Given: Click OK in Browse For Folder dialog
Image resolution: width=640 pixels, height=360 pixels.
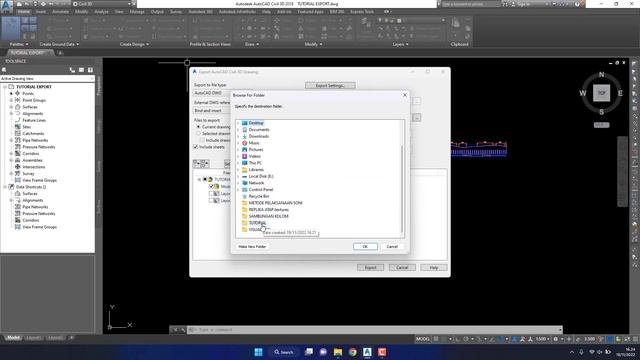Looking at the screenshot, I should 365,247.
